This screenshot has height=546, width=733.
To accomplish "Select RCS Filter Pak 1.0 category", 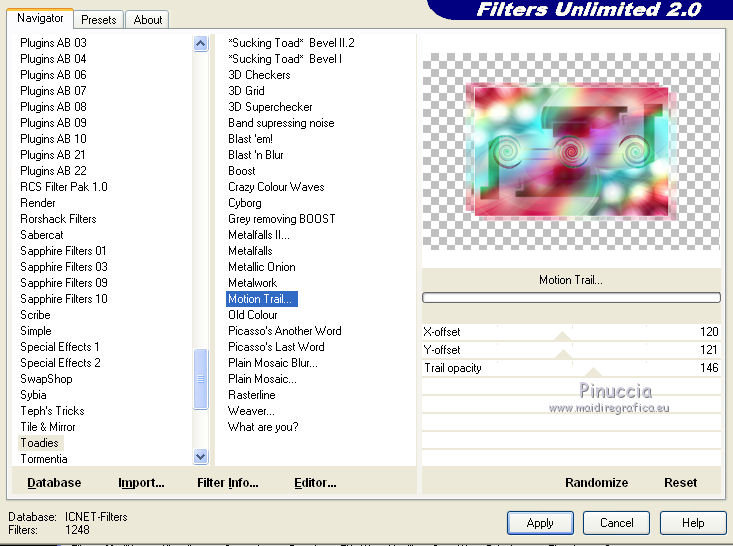I will [64, 187].
